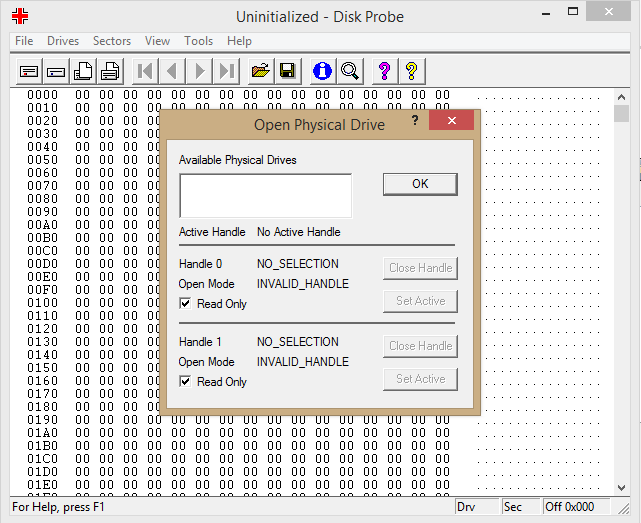Viewport: 641px width, 523px height.
Task: Click NO_SELECTION text next to Handle 0
Action: point(298,264)
